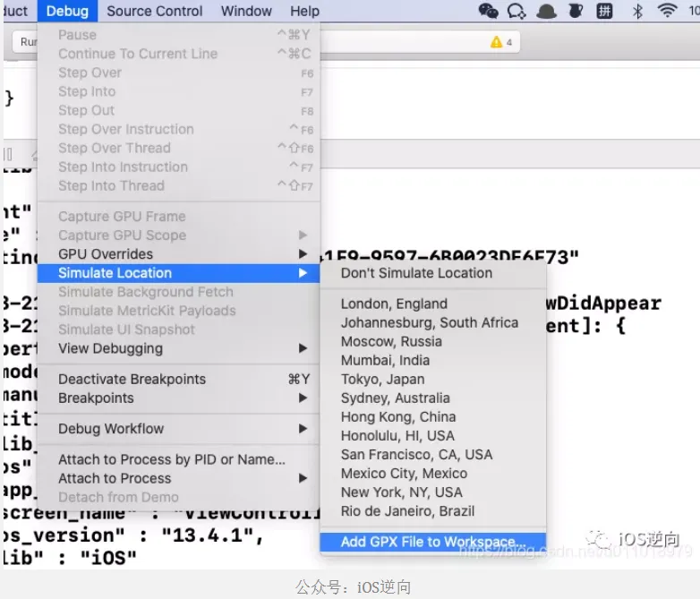Select New York, NY, USA location

coord(433,492)
